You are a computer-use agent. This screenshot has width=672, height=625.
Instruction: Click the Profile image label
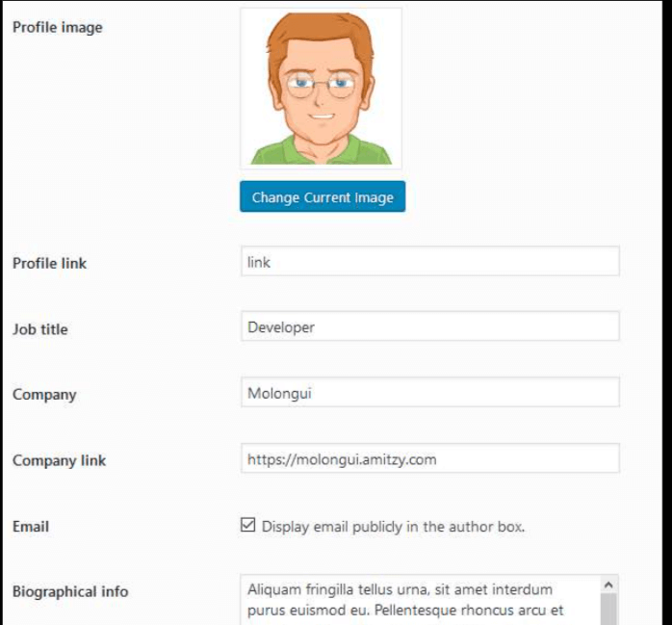58,27
